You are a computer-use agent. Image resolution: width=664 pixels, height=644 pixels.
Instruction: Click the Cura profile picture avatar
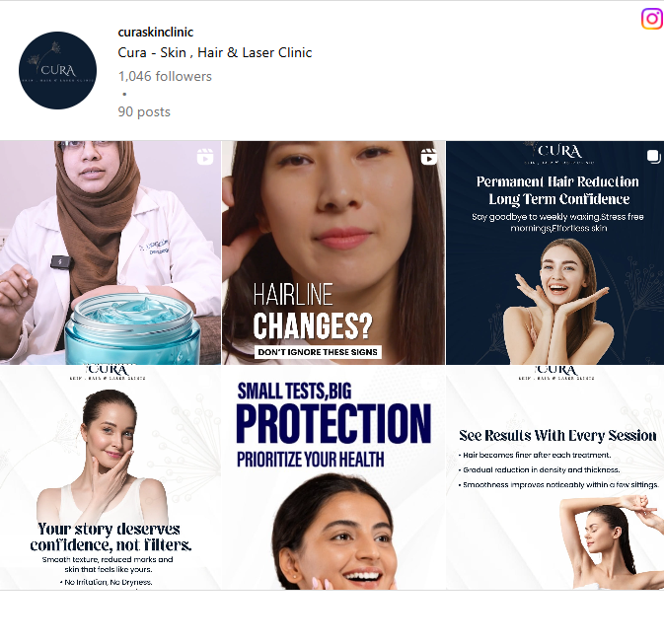tap(57, 70)
